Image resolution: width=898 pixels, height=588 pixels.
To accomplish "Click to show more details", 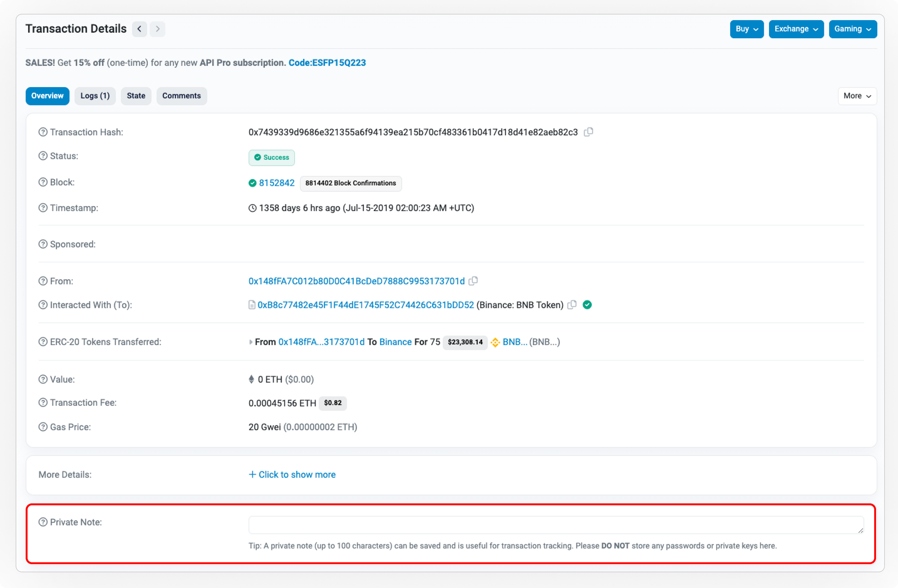I will click(x=292, y=475).
